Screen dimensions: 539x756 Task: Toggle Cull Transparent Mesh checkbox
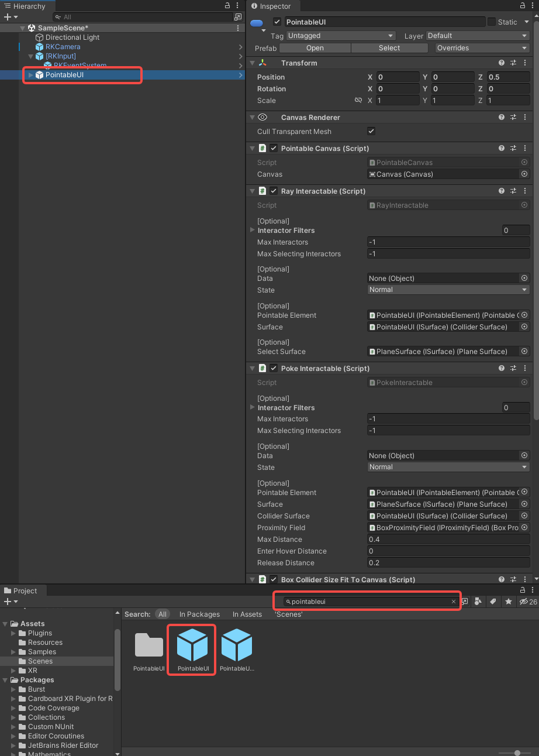coord(371,132)
